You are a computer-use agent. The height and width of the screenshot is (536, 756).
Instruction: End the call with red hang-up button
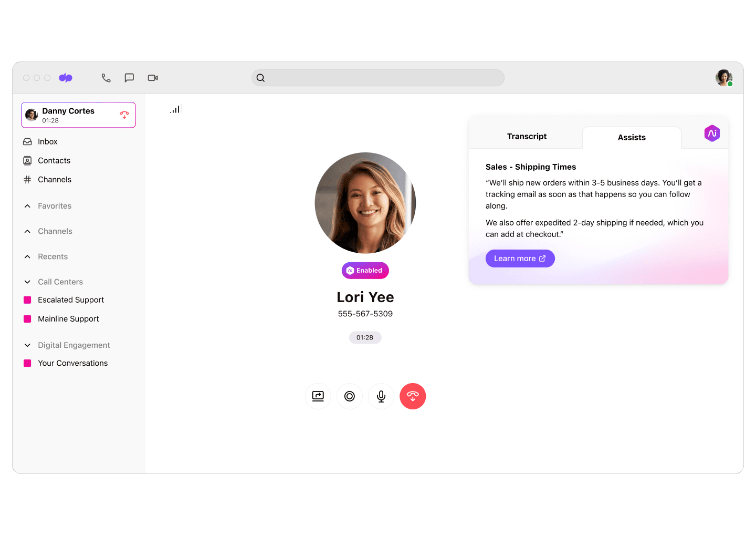coord(413,396)
